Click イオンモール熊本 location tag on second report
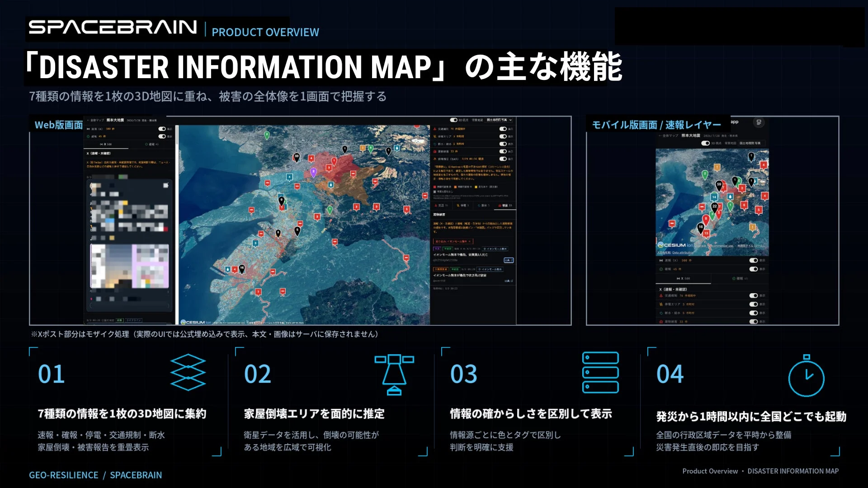The height and width of the screenshot is (488, 868). (490, 269)
